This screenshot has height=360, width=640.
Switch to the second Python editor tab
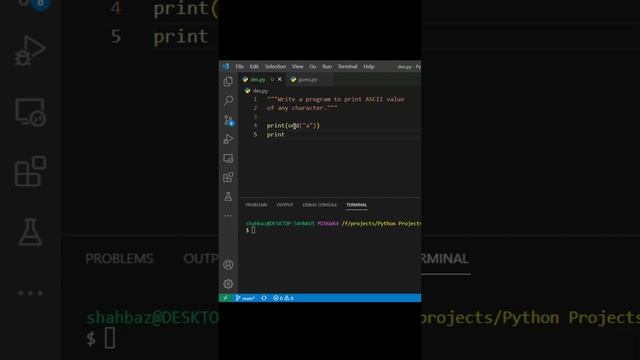pos(308,80)
